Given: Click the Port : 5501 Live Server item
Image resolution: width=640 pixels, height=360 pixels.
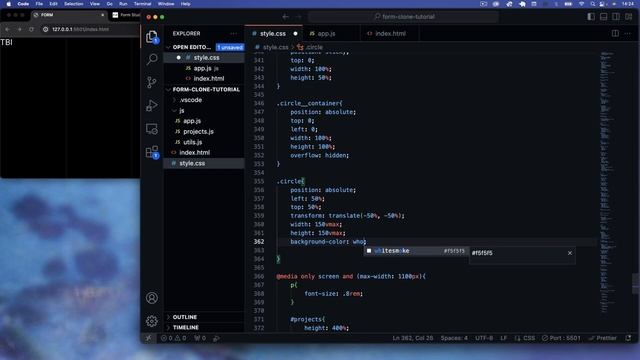Looking at the screenshot, I should [x=561, y=338].
